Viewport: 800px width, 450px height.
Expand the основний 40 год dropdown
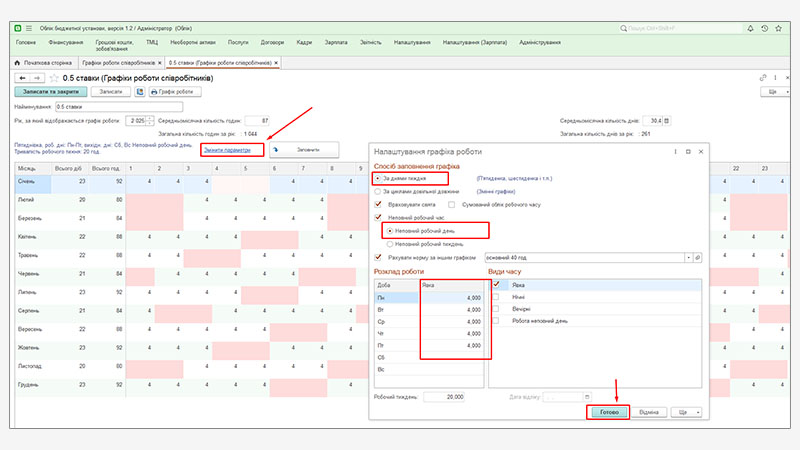pos(688,257)
